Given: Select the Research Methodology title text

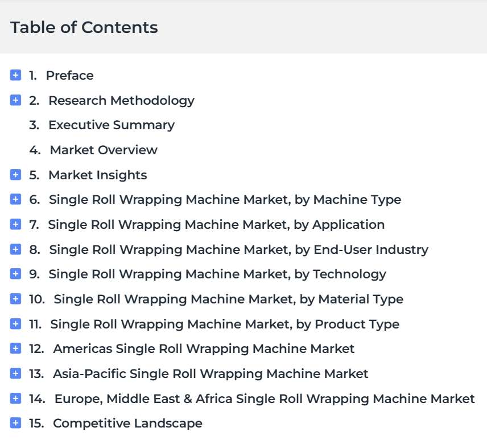Looking at the screenshot, I should 121,100.
